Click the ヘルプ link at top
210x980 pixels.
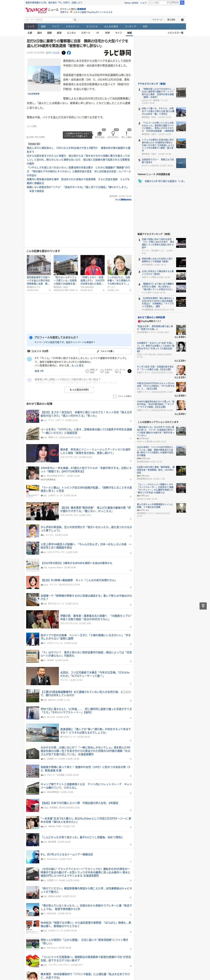143,3
